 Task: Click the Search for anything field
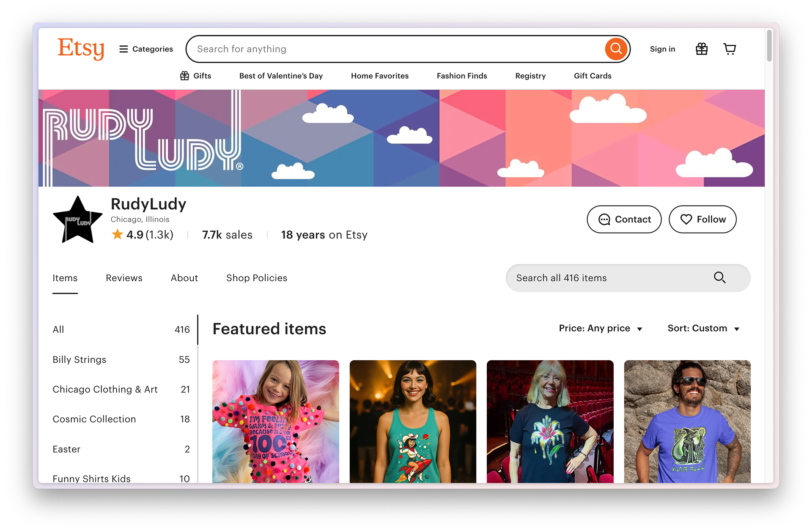[398, 49]
